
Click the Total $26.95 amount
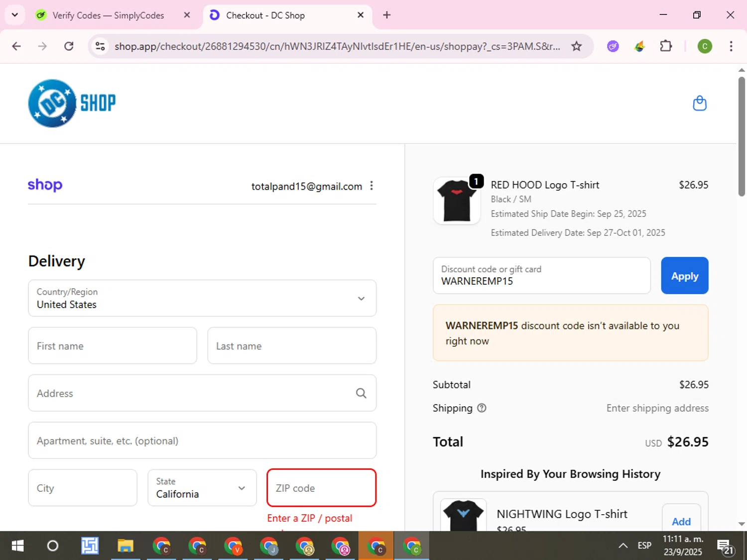click(688, 442)
